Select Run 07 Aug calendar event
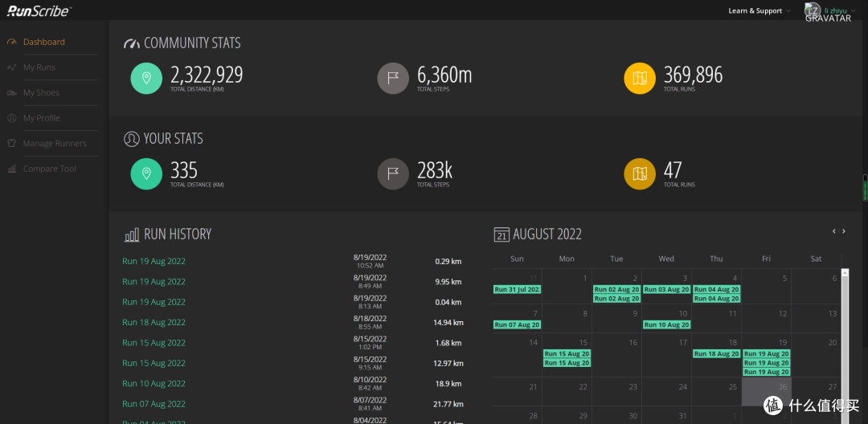The width and height of the screenshot is (868, 424). (x=517, y=324)
